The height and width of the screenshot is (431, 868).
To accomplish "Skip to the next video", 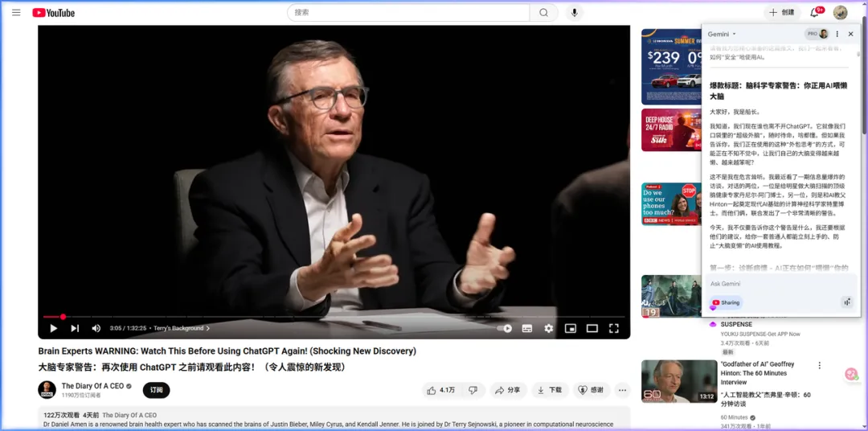I will tap(75, 328).
